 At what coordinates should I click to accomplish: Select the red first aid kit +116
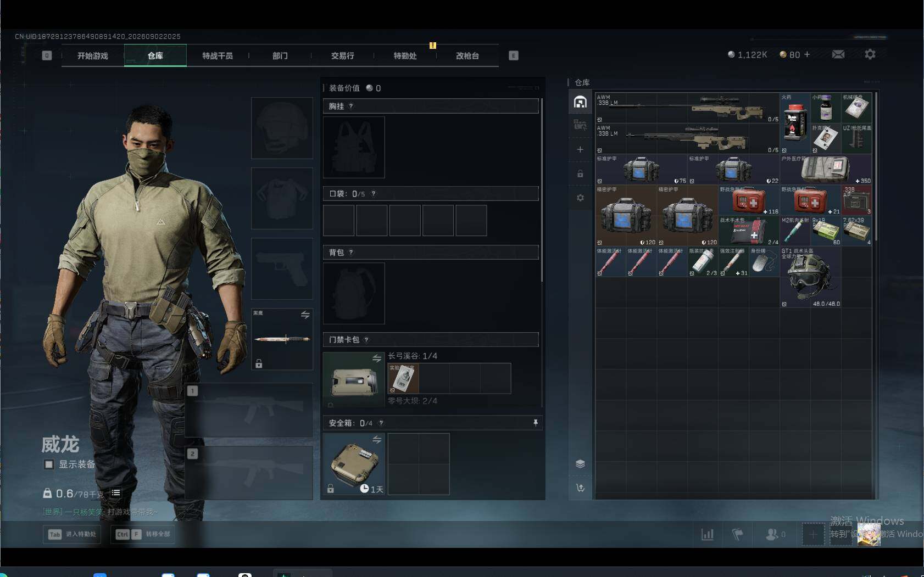pos(749,200)
